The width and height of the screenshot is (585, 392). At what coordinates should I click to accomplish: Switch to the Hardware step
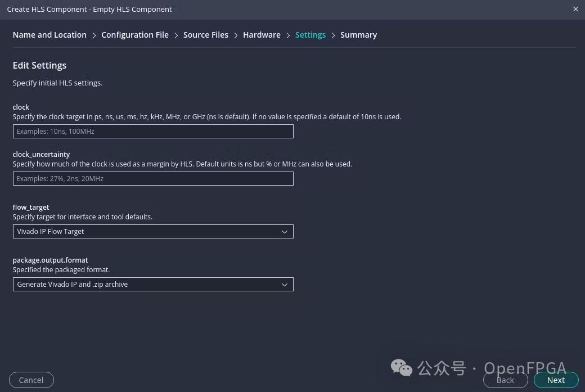(262, 35)
